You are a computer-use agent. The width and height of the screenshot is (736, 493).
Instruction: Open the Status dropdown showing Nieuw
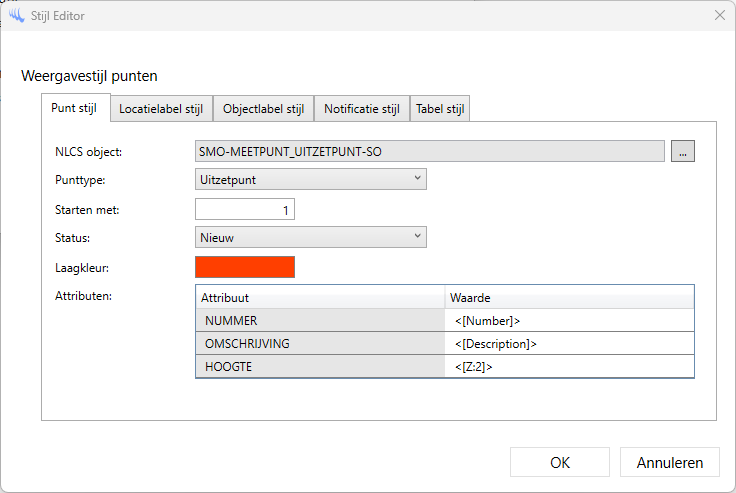311,237
